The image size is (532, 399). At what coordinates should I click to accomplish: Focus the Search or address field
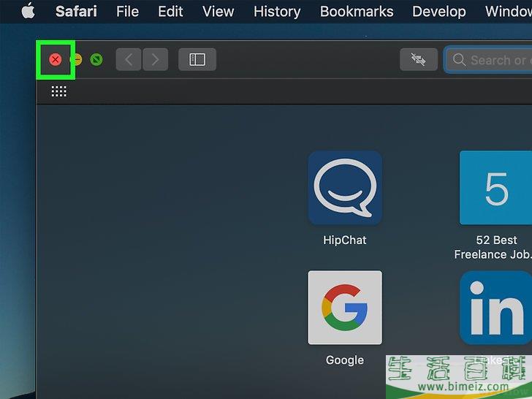pos(489,60)
